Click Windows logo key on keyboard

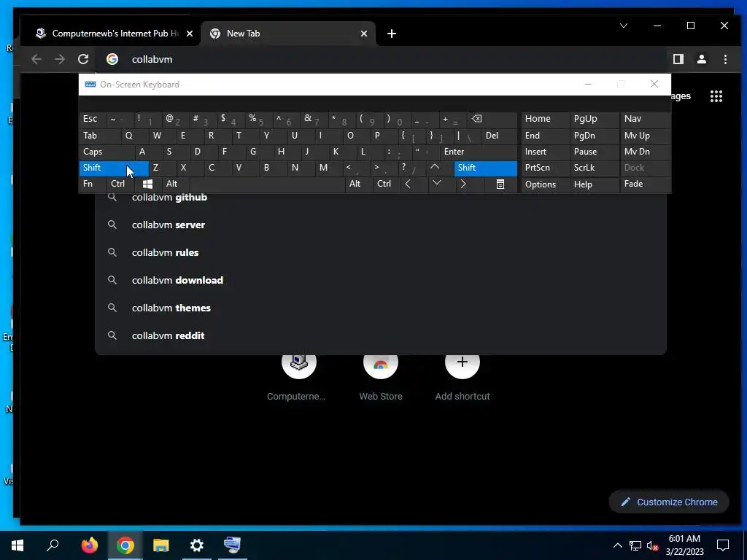(147, 184)
